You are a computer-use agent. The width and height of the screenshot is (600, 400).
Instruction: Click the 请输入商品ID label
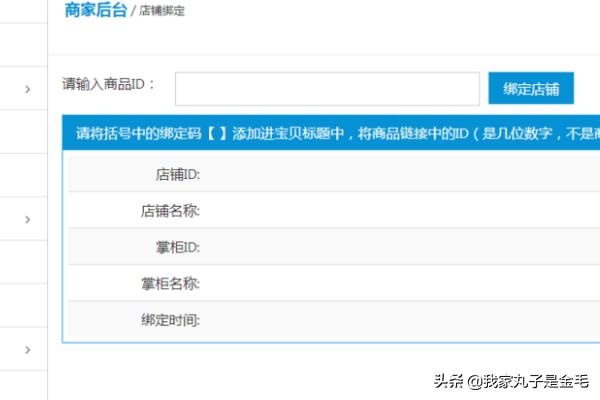[x=109, y=85]
